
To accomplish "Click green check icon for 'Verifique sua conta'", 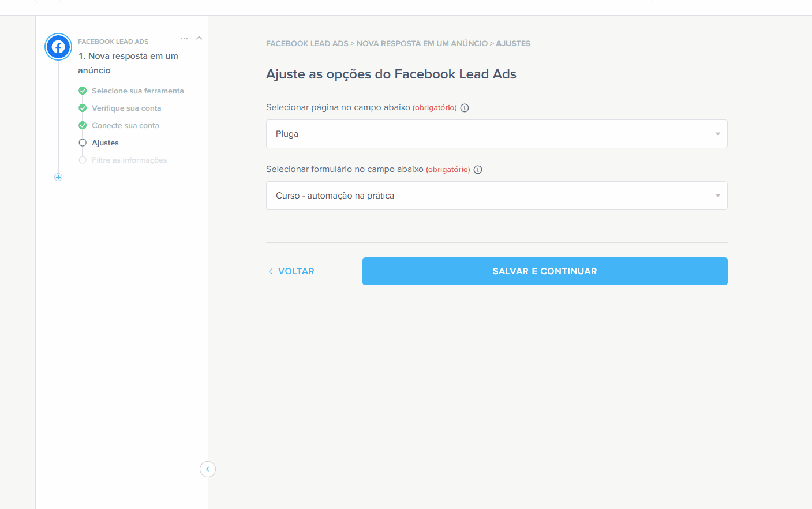I will (x=83, y=108).
